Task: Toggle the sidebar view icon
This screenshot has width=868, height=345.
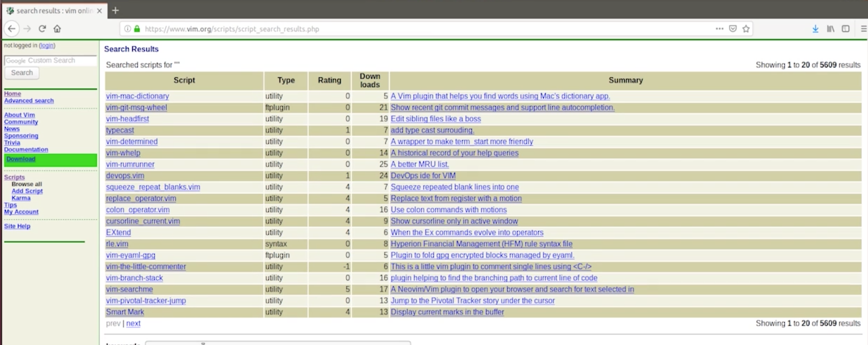Action: pos(845,29)
